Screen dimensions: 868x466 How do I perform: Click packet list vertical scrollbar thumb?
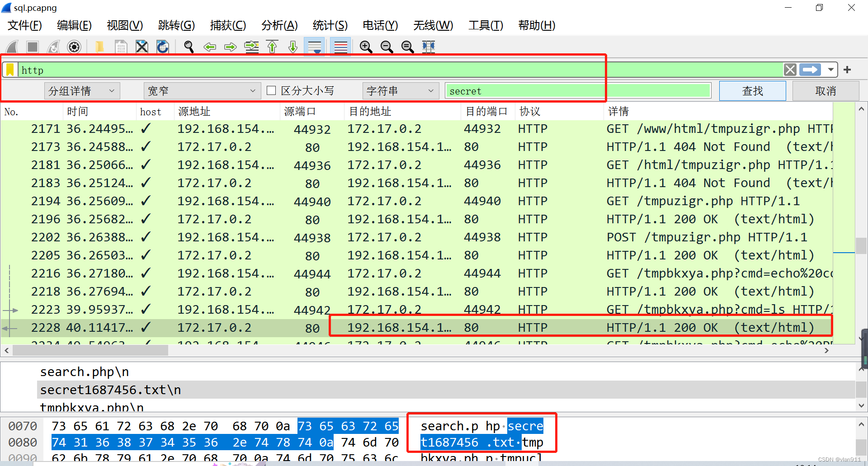(861, 245)
